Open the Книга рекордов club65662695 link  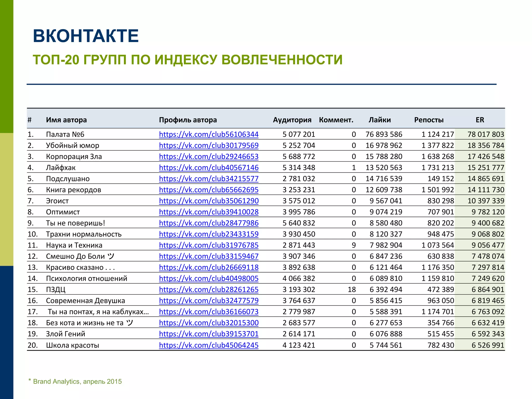[209, 190]
